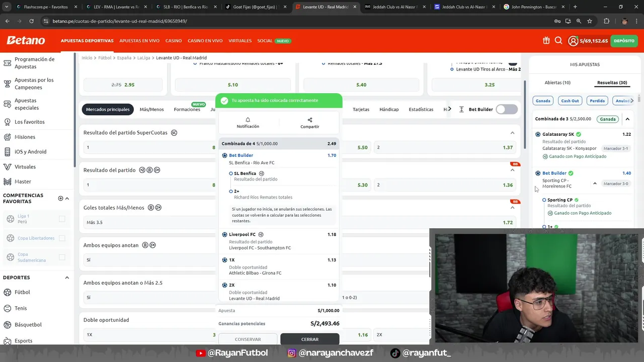The width and height of the screenshot is (644, 362).
Task: Open the gift promotions icon in header
Action: click(546, 41)
